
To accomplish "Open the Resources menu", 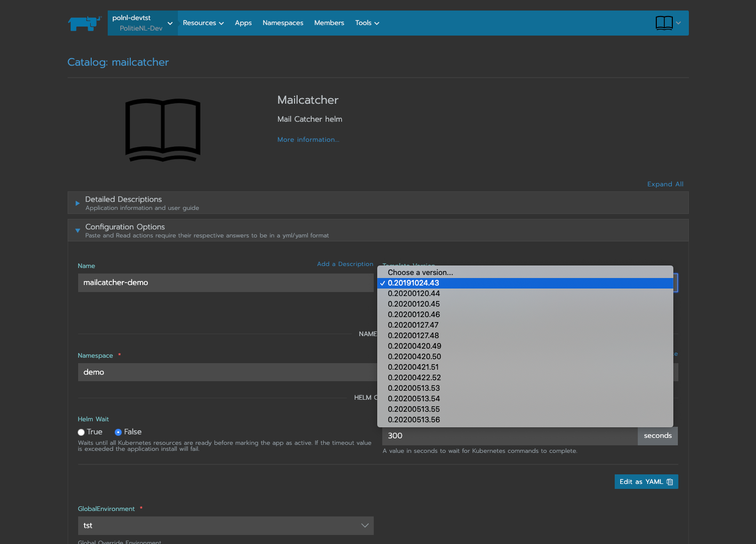I will point(203,23).
